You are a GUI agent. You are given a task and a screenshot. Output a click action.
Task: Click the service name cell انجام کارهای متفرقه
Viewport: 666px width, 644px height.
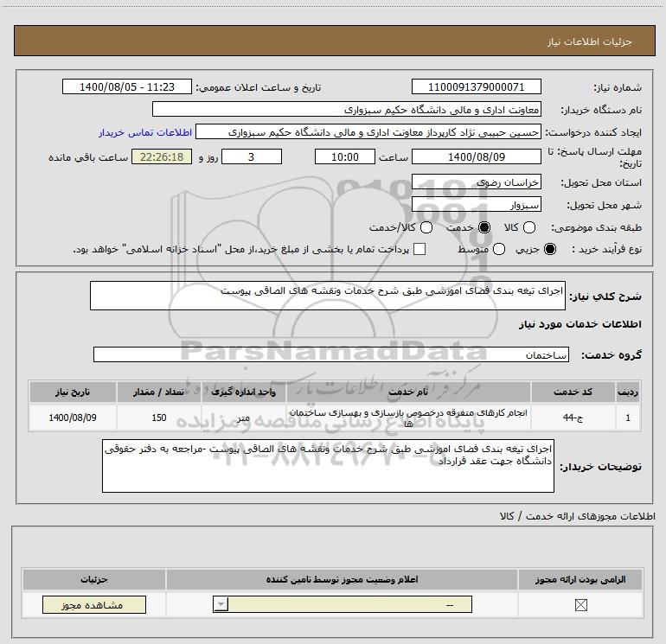(x=408, y=418)
